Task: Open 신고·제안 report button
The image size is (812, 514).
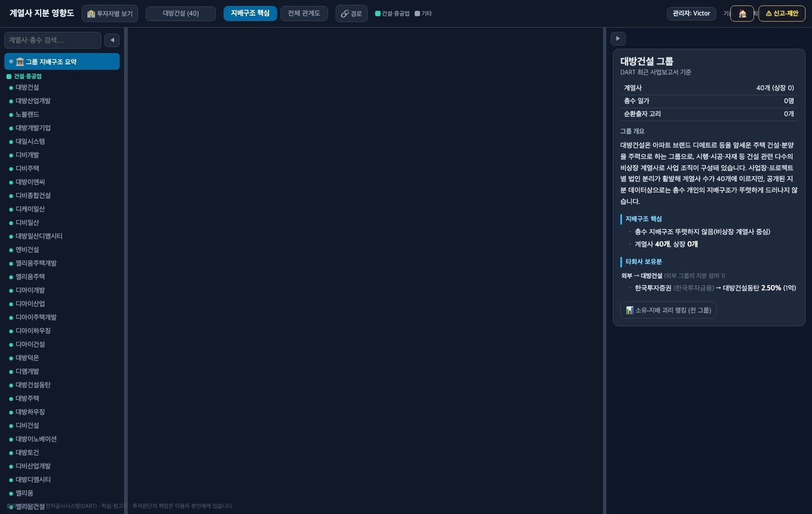Action: pos(782,13)
